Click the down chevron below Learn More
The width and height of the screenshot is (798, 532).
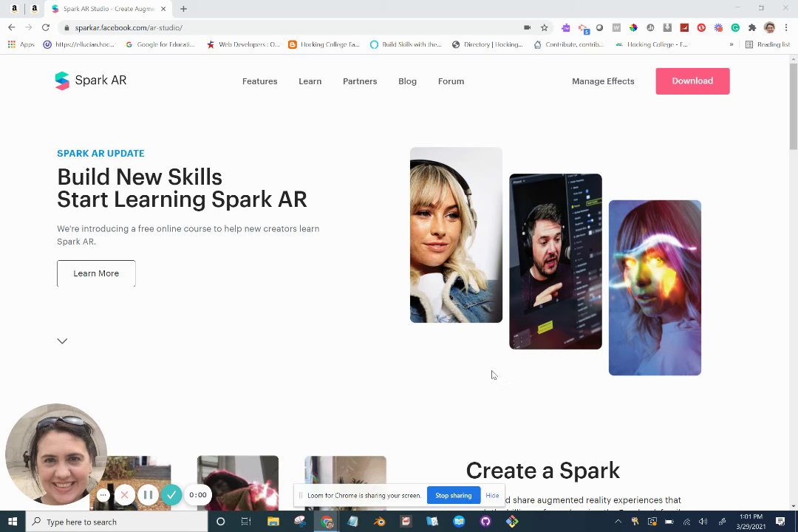coord(62,341)
